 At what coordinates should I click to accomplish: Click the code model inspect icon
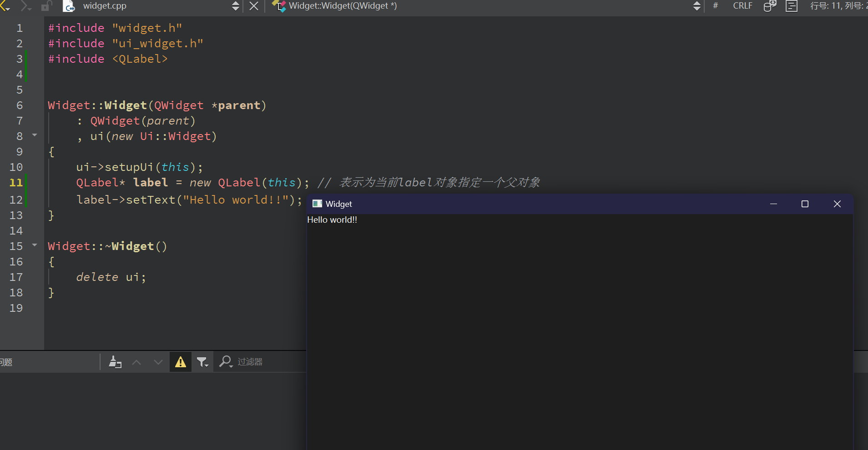[770, 6]
